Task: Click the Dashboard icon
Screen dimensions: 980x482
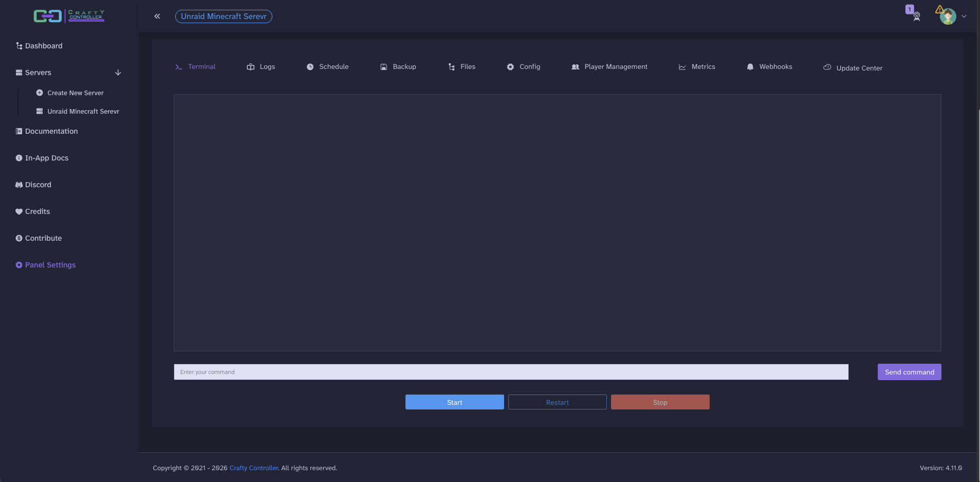Action: pyautogui.click(x=19, y=46)
